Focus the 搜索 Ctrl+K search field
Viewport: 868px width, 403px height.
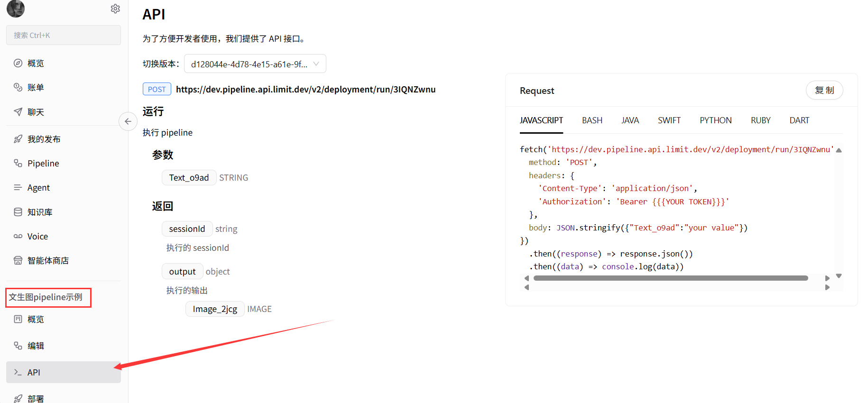[64, 35]
